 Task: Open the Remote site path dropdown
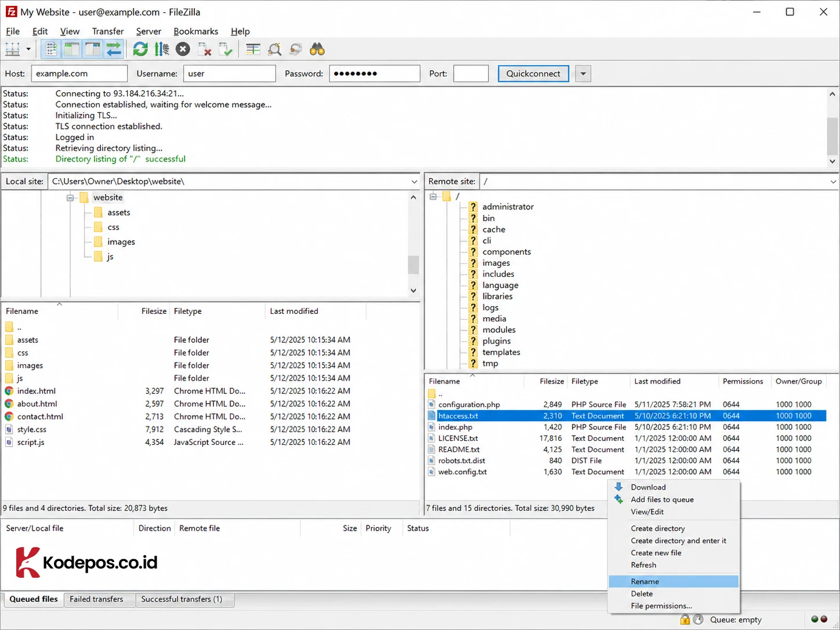833,182
